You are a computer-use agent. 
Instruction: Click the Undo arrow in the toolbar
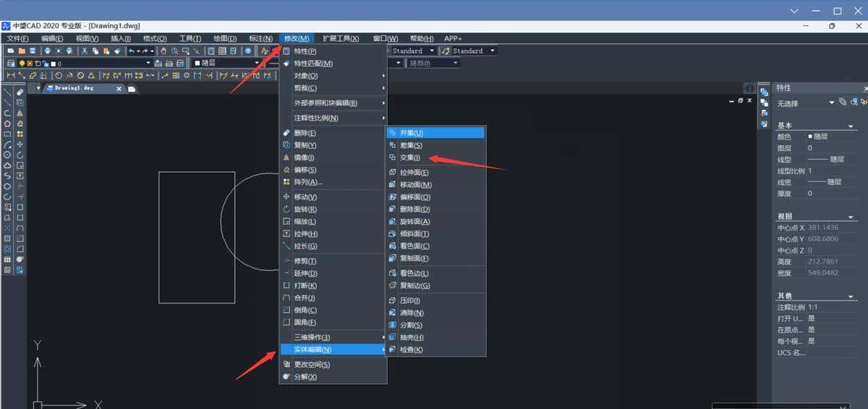click(x=132, y=51)
